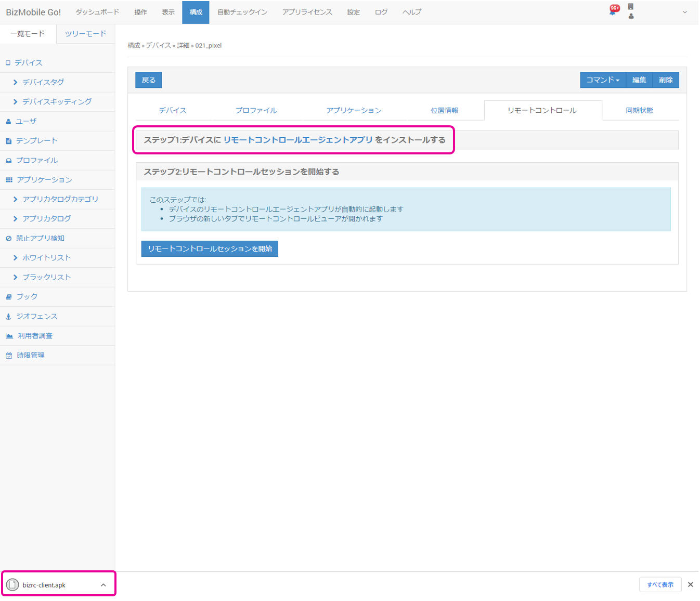Open 時限管理 in the sidebar
Viewport: 700px width, 601px height.
tap(30, 355)
